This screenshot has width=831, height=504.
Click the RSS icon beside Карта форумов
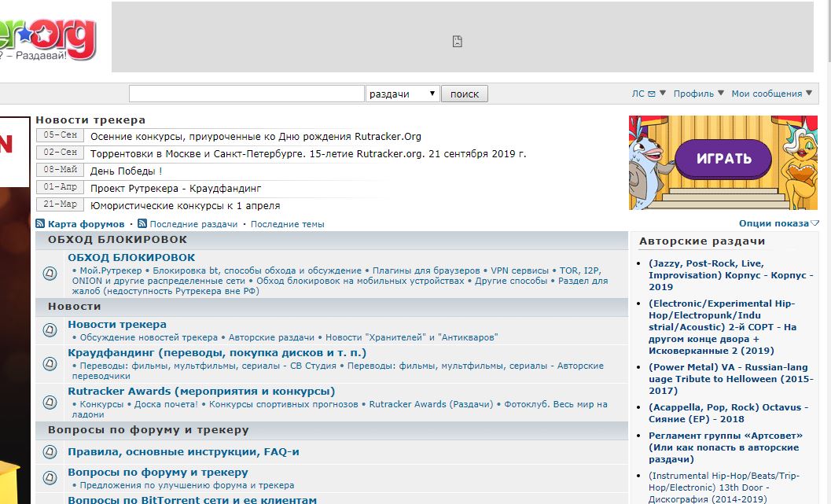(40, 224)
